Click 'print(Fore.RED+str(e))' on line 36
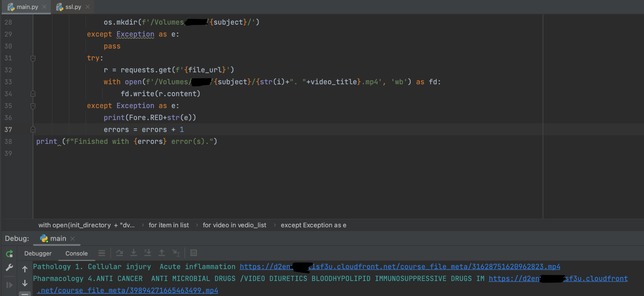Viewport: 644px width, 296px height. [150, 118]
